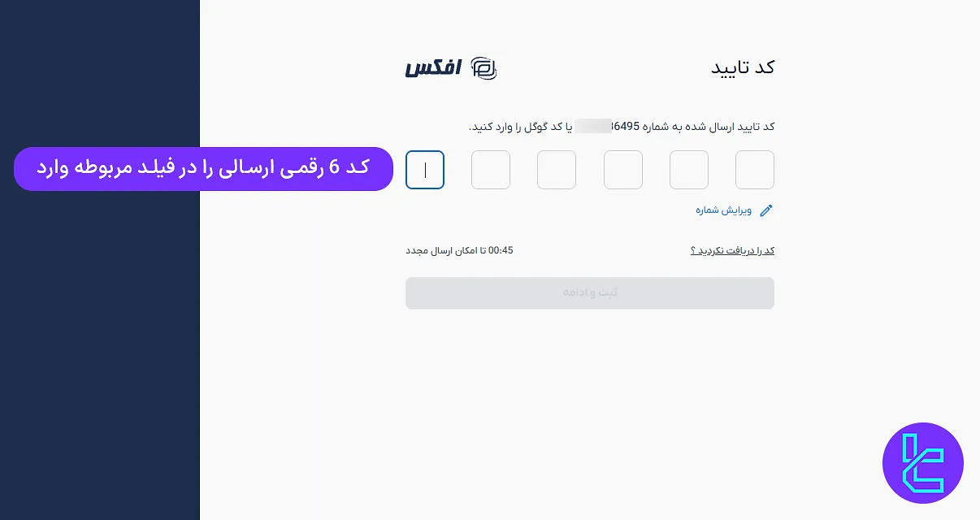The width and height of the screenshot is (980, 520).
Task: Click the last OTP digit box
Action: (754, 170)
